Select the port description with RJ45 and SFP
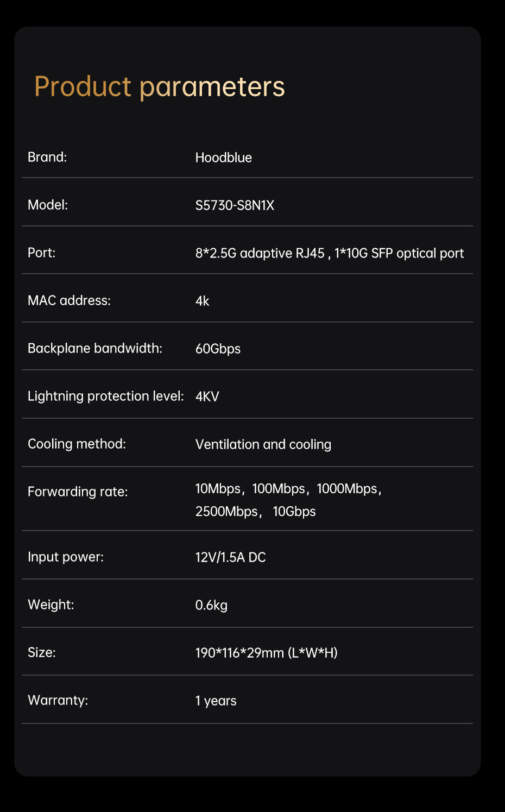Viewport: 505px width, 812px height. (329, 253)
